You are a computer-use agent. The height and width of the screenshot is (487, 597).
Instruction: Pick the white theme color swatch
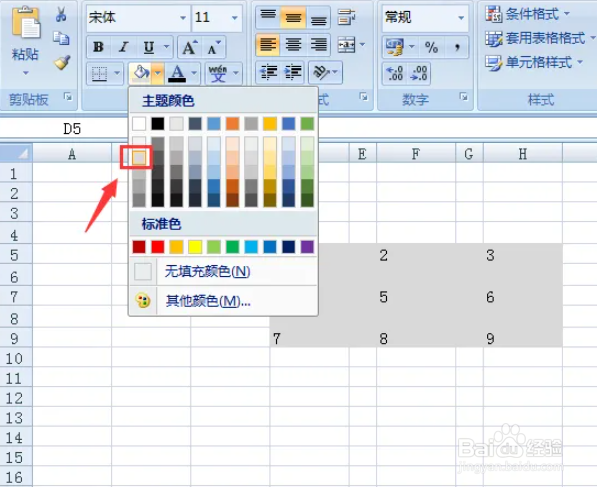click(139, 123)
